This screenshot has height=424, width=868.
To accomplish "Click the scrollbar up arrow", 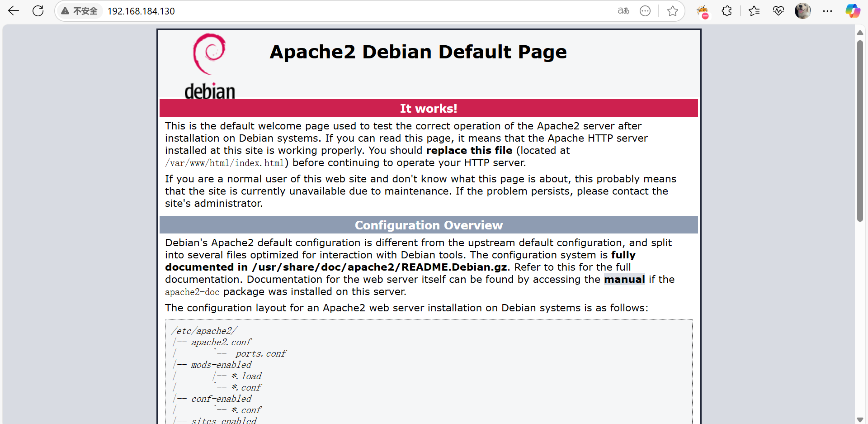I will click(860, 33).
